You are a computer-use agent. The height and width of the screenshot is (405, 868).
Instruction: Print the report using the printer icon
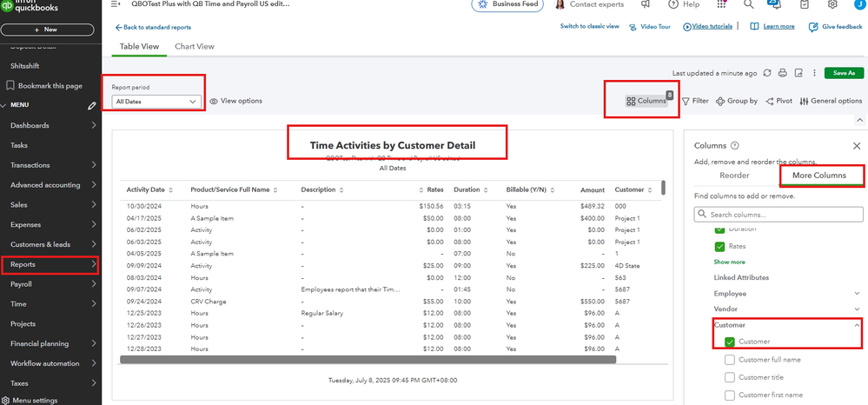point(783,73)
